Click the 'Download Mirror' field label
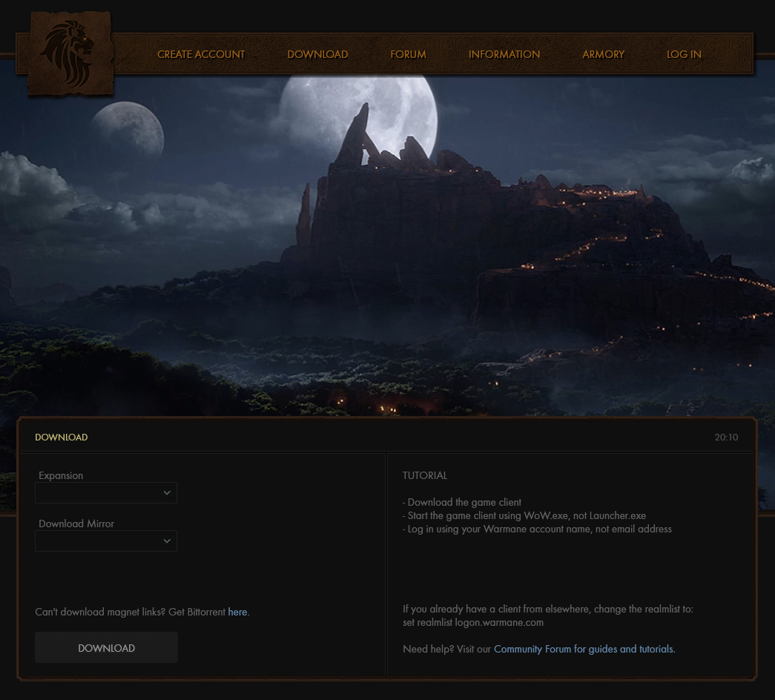This screenshot has width=775, height=700. 76,524
